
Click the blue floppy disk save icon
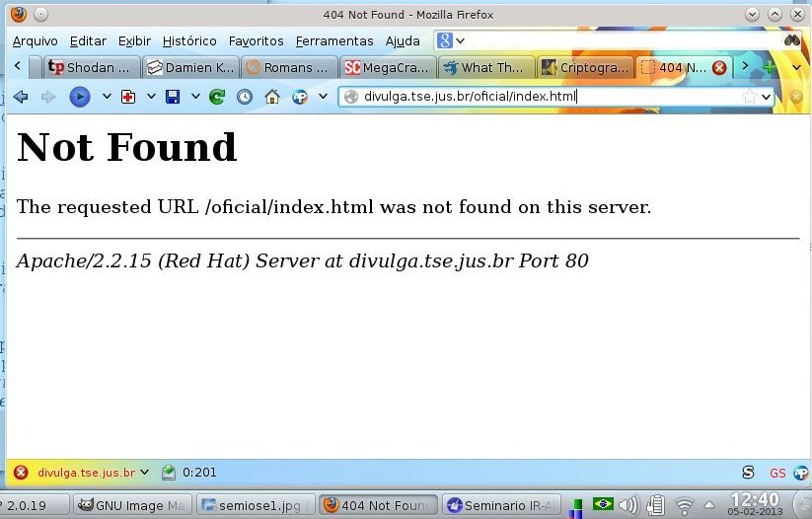click(x=173, y=97)
